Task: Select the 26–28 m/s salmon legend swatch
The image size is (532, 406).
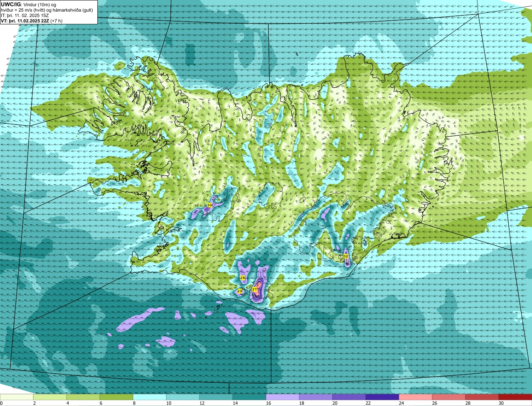Action: coord(449,397)
